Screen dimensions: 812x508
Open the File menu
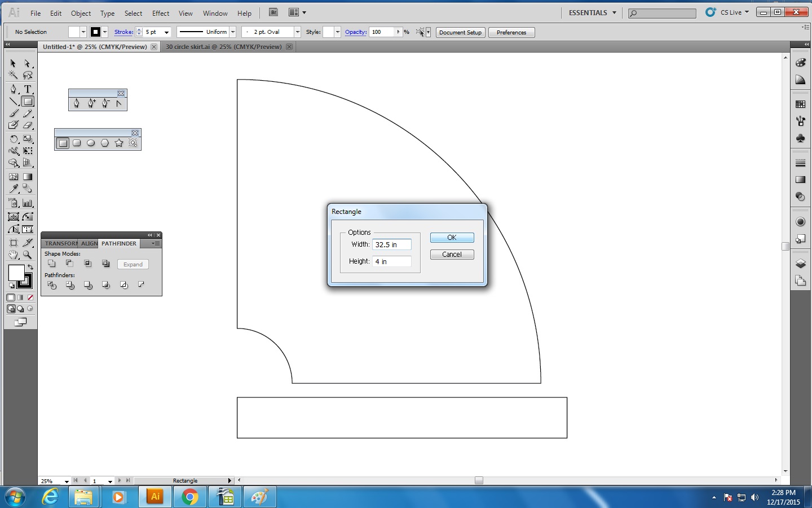(x=36, y=13)
